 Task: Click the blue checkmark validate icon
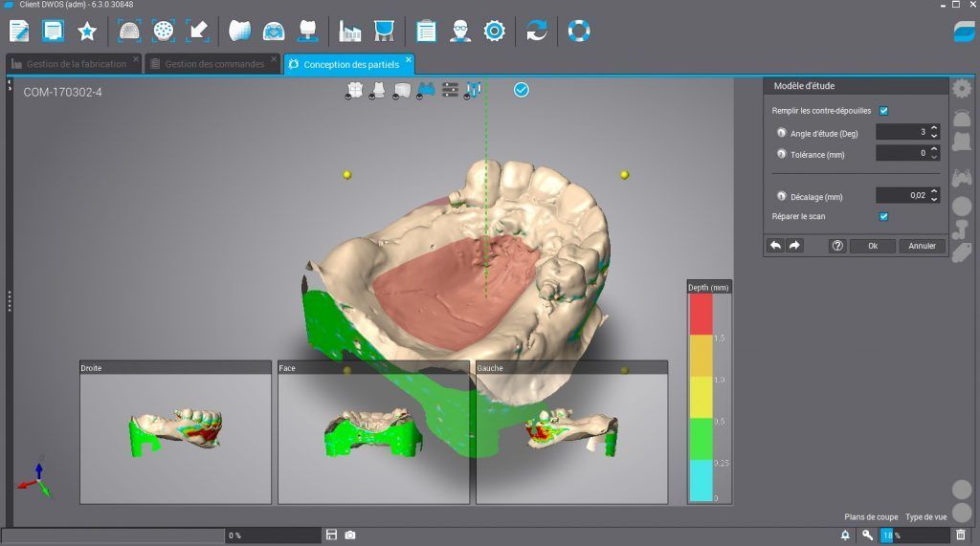point(522,90)
